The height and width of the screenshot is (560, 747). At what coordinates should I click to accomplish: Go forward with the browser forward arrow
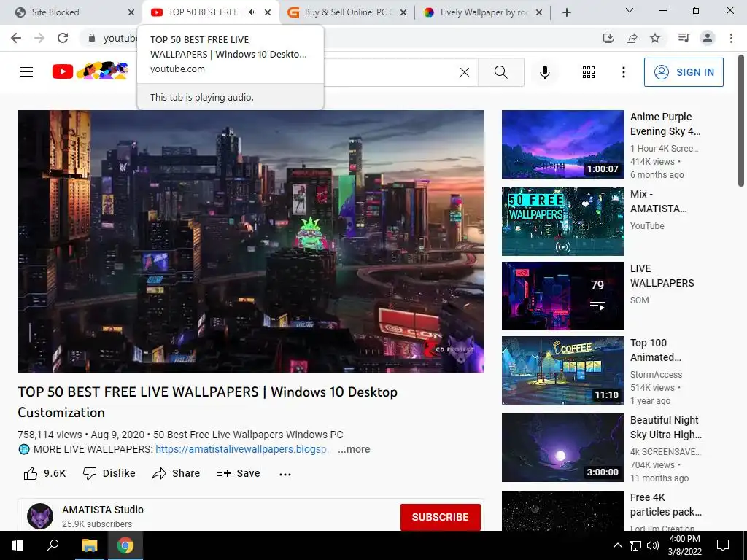point(39,38)
